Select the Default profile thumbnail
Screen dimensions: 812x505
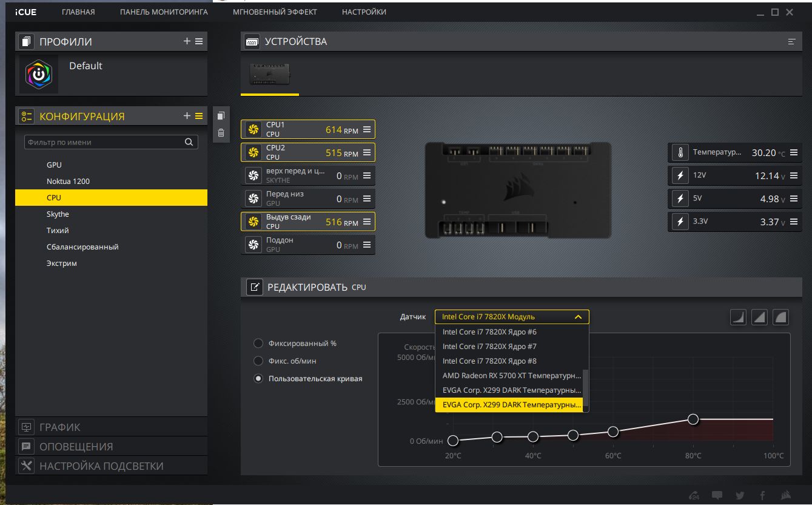(39, 75)
